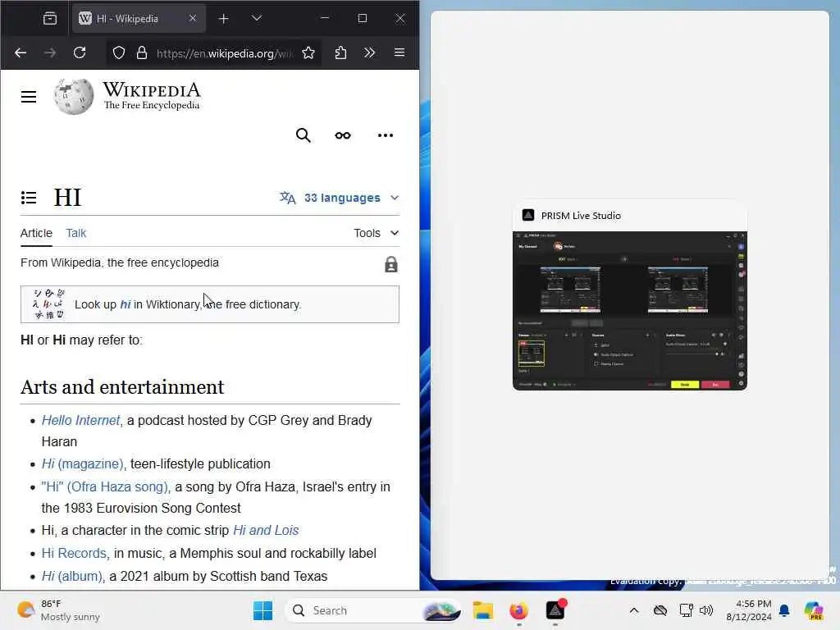Select the PRISM Live Studio window thumbnail
840x630 pixels.
629,311
